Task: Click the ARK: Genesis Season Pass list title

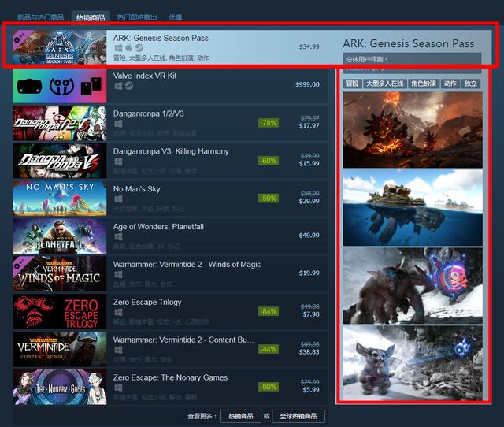Action: coord(161,38)
